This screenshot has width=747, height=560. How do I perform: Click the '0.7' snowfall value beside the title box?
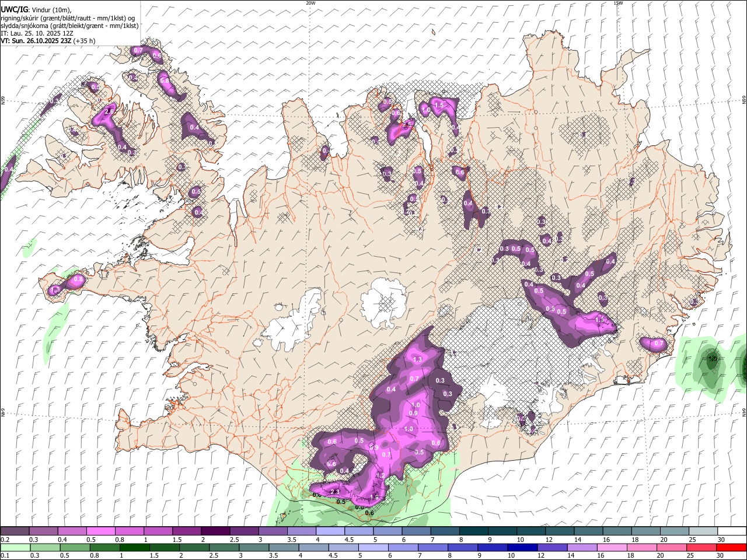click(138, 51)
